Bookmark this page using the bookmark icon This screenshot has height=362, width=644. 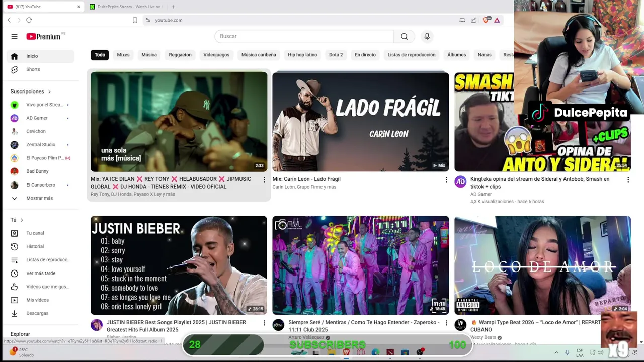point(135,20)
